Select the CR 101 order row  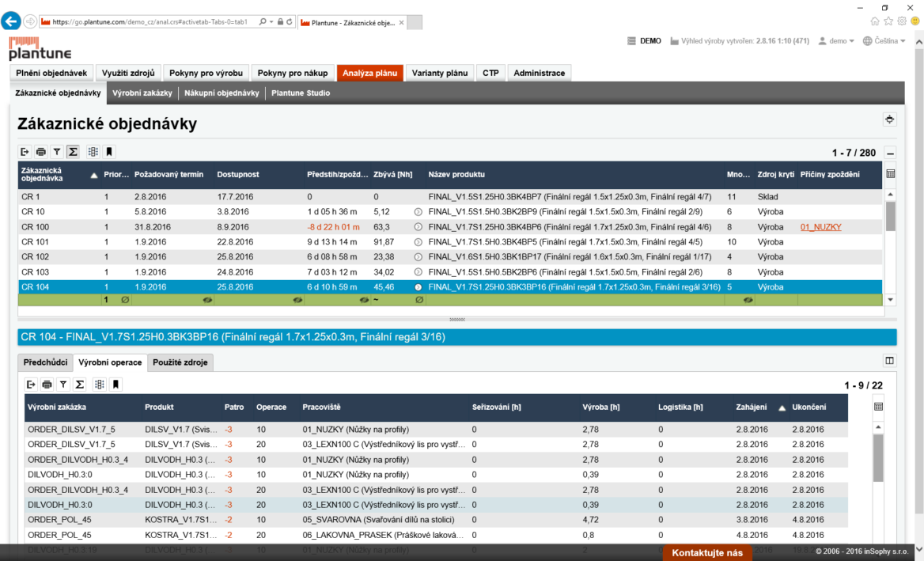click(237, 242)
